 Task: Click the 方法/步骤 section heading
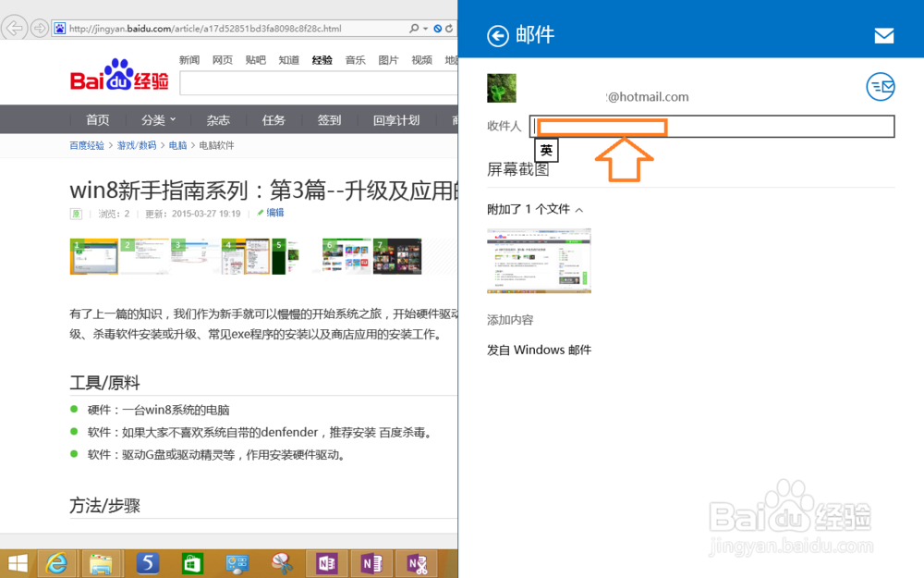[x=105, y=506]
